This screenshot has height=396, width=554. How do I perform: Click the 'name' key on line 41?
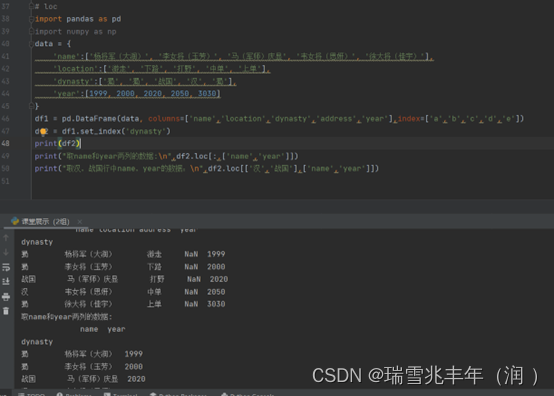(x=66, y=56)
